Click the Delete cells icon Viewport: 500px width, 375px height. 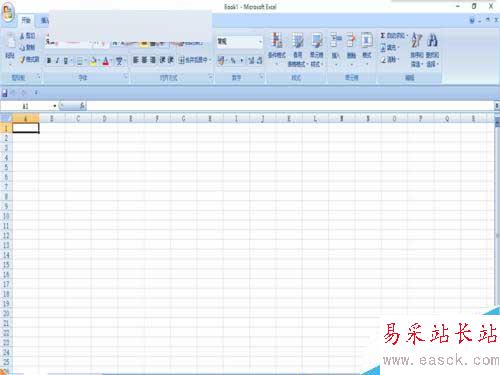tap(351, 40)
